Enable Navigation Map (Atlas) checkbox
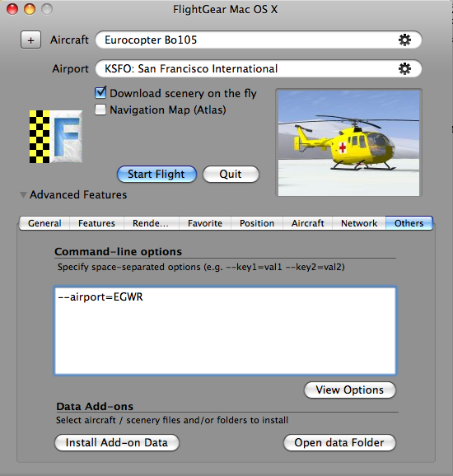Viewport: 453px width, 476px height. (100, 110)
